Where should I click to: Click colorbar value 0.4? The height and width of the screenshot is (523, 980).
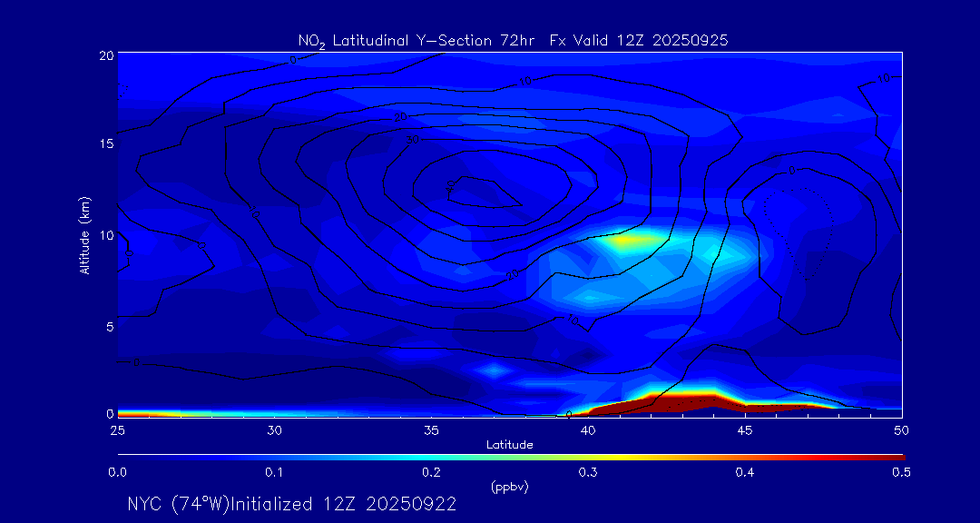[745, 473]
